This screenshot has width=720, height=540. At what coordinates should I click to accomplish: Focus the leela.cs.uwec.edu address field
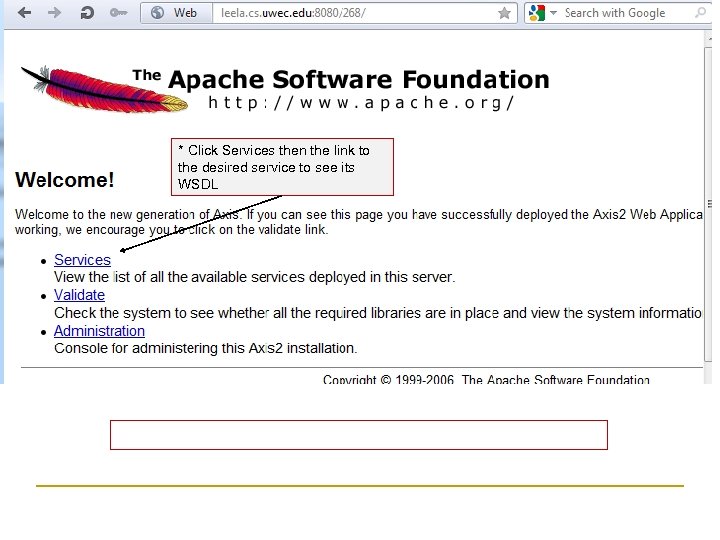(x=356, y=13)
